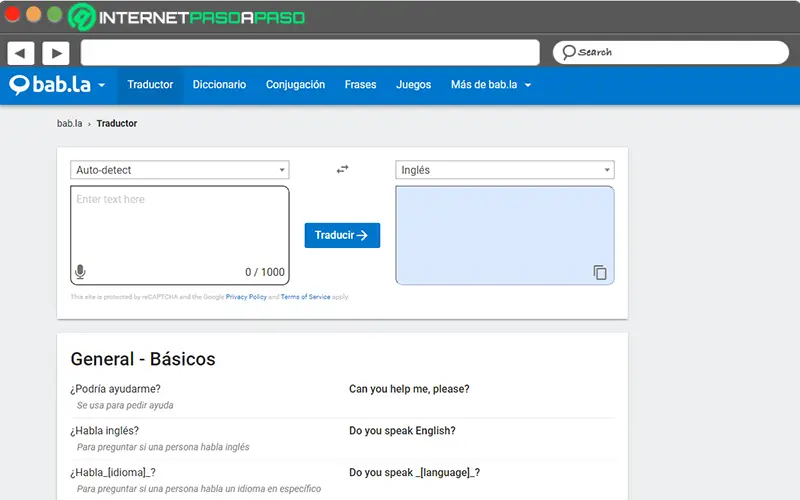Click the translation output area
The width and height of the screenshot is (800, 500).
pos(505,235)
